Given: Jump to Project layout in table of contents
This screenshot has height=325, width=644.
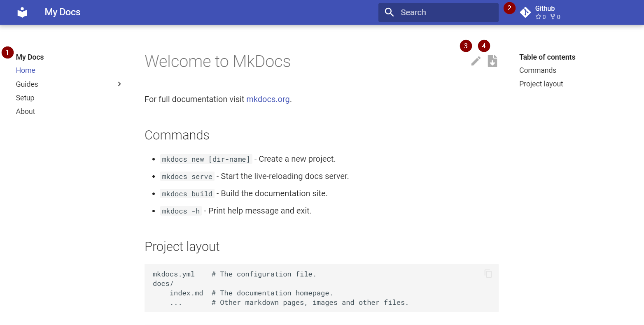Looking at the screenshot, I should click(x=541, y=84).
